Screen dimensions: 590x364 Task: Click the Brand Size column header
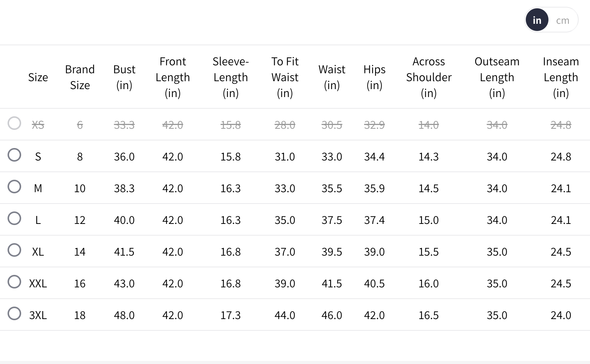80,77
